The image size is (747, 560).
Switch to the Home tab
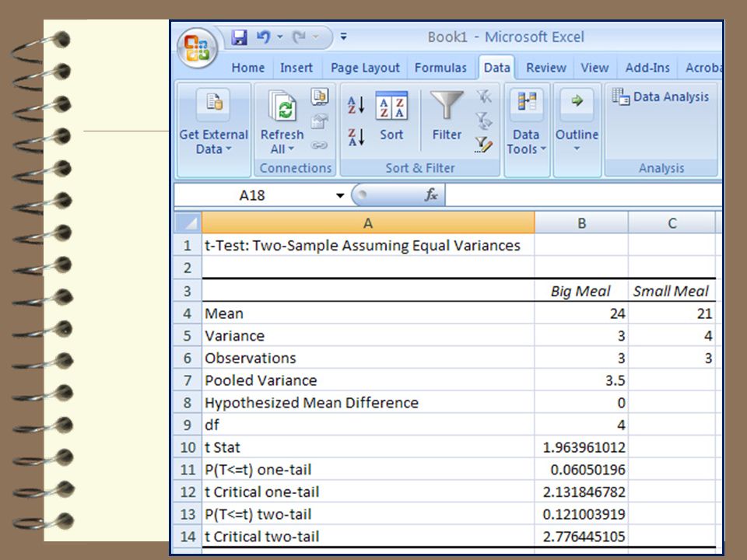pyautogui.click(x=247, y=68)
